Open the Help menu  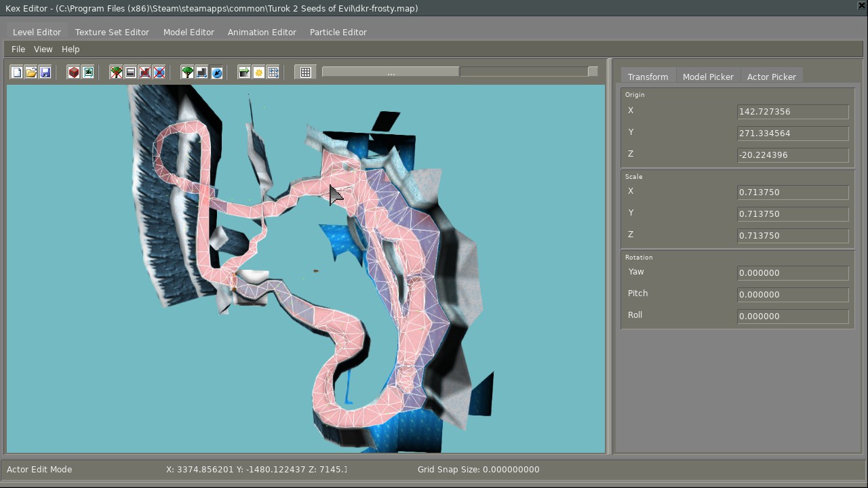[71, 49]
